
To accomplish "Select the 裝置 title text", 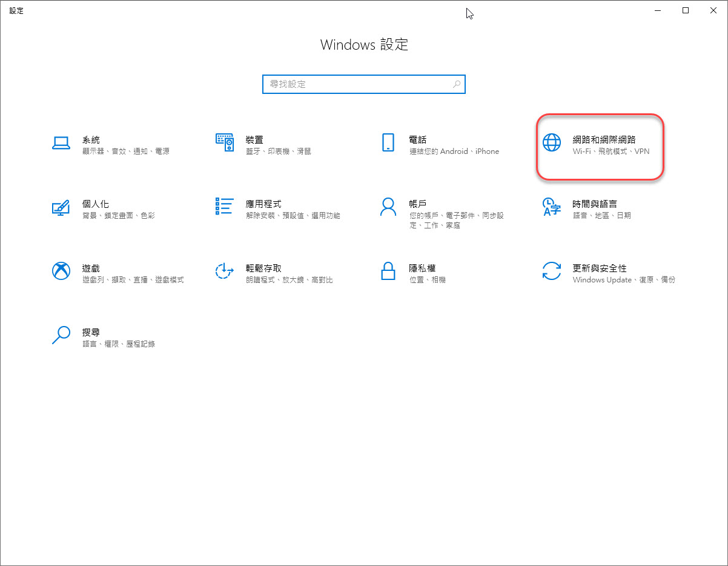I will (254, 140).
